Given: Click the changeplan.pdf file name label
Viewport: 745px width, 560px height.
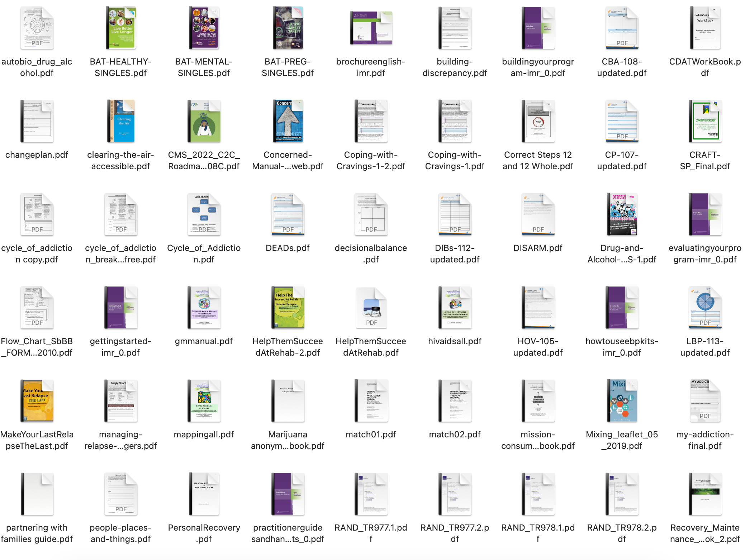Looking at the screenshot, I should [x=37, y=155].
